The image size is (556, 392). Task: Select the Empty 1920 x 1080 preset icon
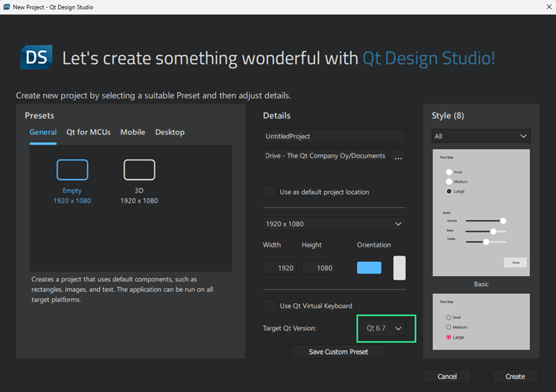[72, 170]
